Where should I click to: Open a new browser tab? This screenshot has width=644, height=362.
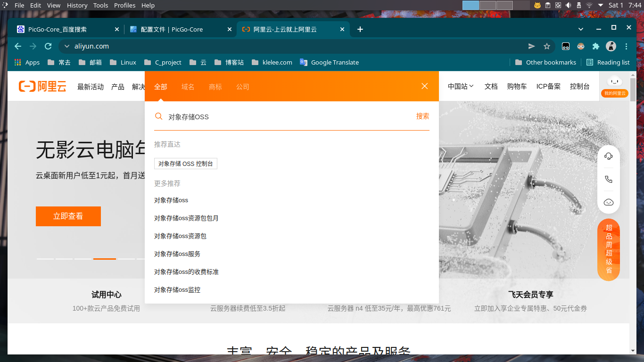point(360,29)
